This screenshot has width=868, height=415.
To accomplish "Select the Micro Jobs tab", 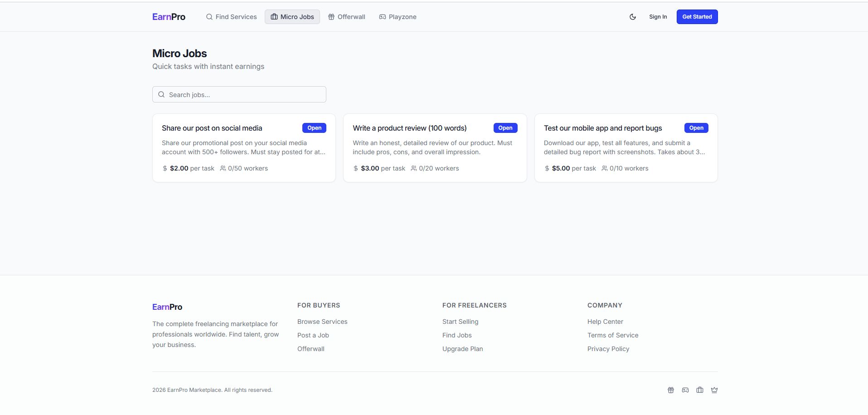I will click(x=292, y=17).
